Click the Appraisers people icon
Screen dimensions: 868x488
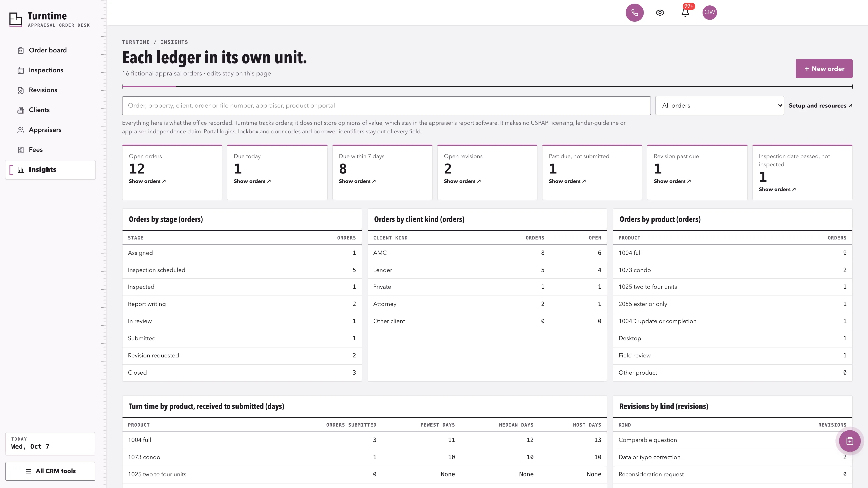(x=21, y=130)
